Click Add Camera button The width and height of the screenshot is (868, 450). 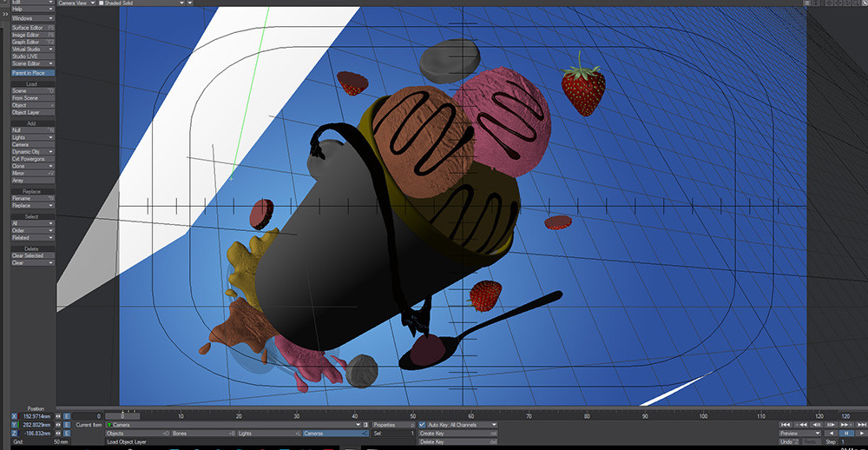coord(33,144)
